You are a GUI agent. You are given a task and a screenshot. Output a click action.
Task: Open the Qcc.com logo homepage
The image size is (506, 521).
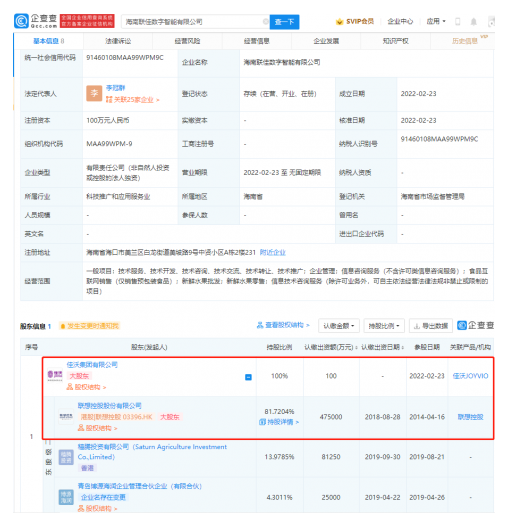(36, 21)
